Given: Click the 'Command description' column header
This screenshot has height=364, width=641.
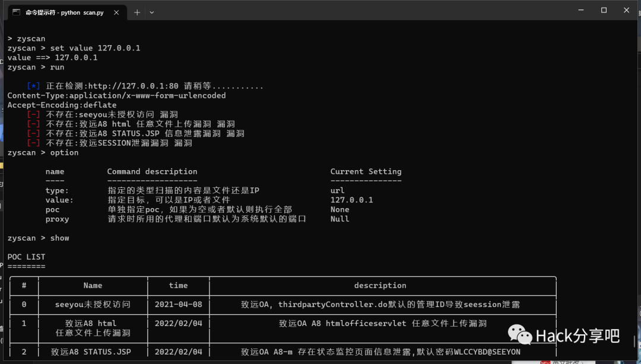Looking at the screenshot, I should [x=152, y=171].
